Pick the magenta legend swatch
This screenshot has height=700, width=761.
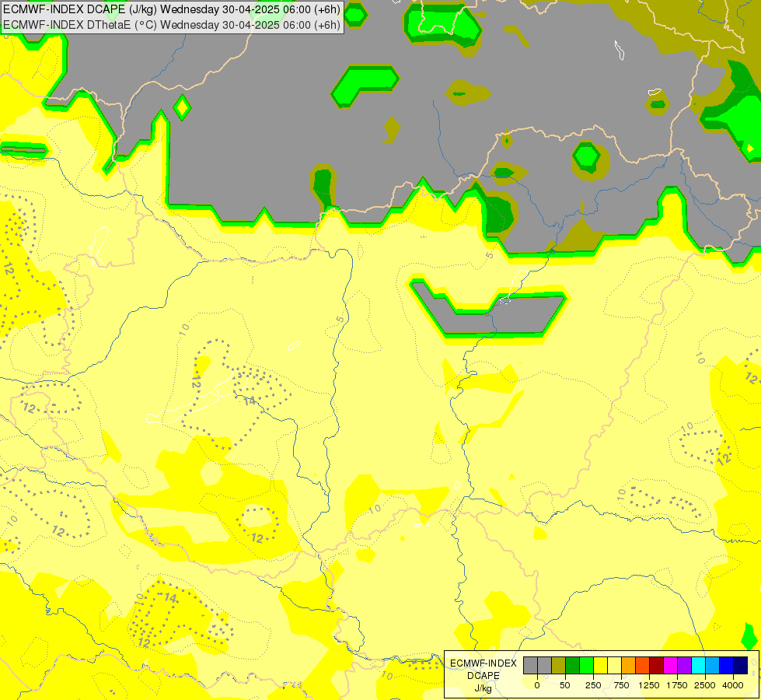pyautogui.click(x=670, y=665)
